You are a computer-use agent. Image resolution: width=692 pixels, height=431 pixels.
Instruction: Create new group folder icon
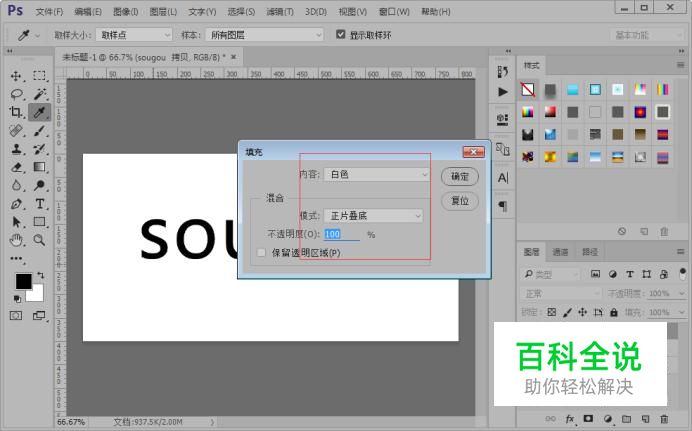tap(626, 419)
